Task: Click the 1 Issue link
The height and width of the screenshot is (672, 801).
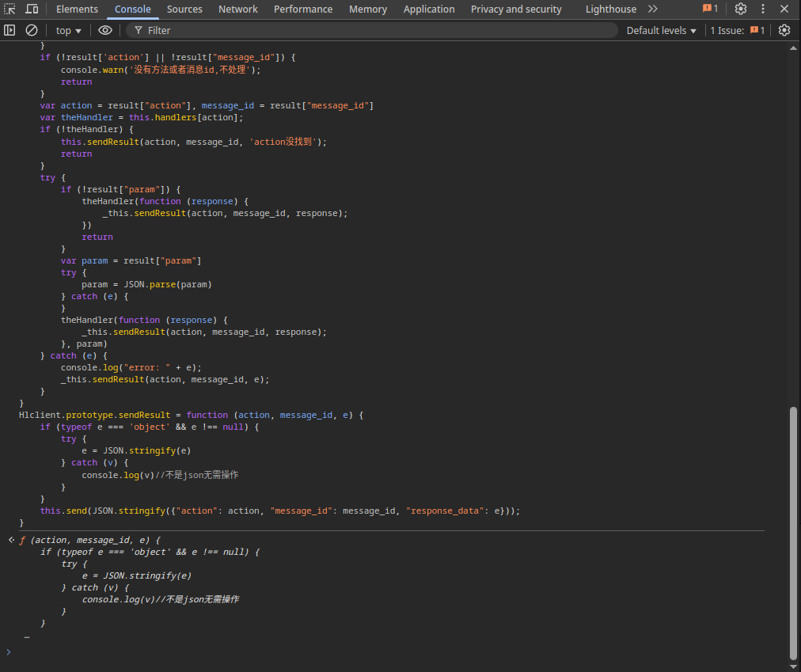Action: (x=737, y=30)
